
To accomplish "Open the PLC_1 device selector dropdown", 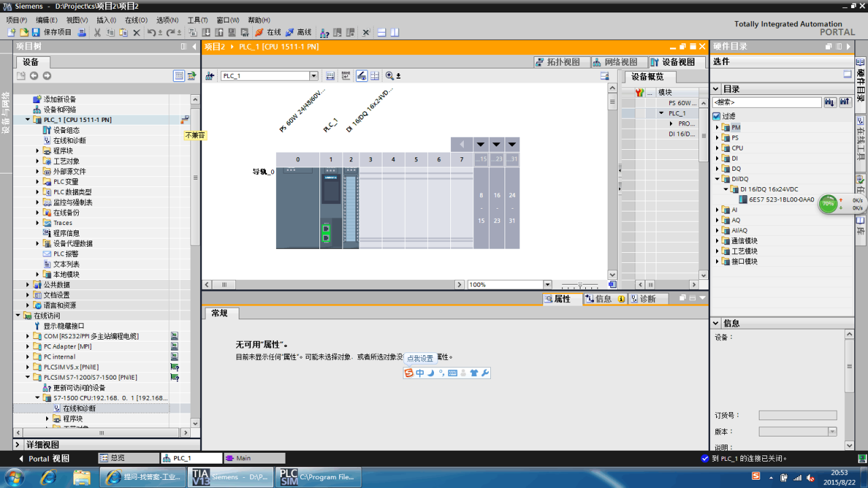I will [x=313, y=76].
